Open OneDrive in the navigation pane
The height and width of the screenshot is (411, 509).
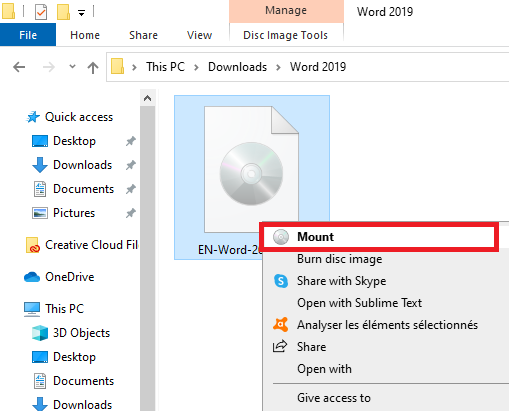click(70, 277)
